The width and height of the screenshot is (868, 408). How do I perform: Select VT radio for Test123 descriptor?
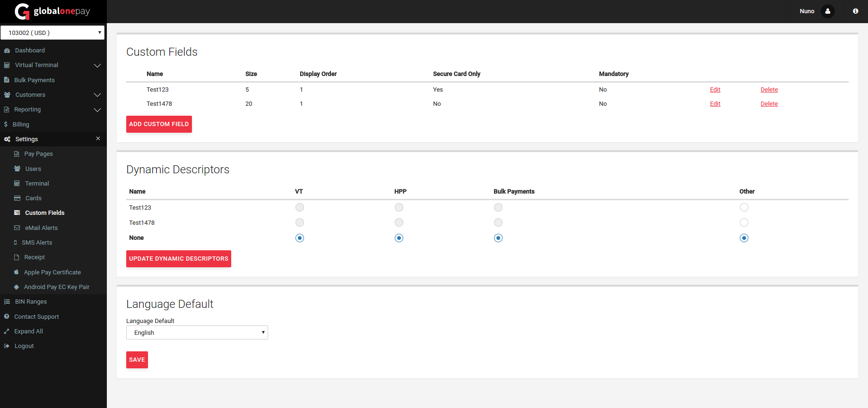300,207
